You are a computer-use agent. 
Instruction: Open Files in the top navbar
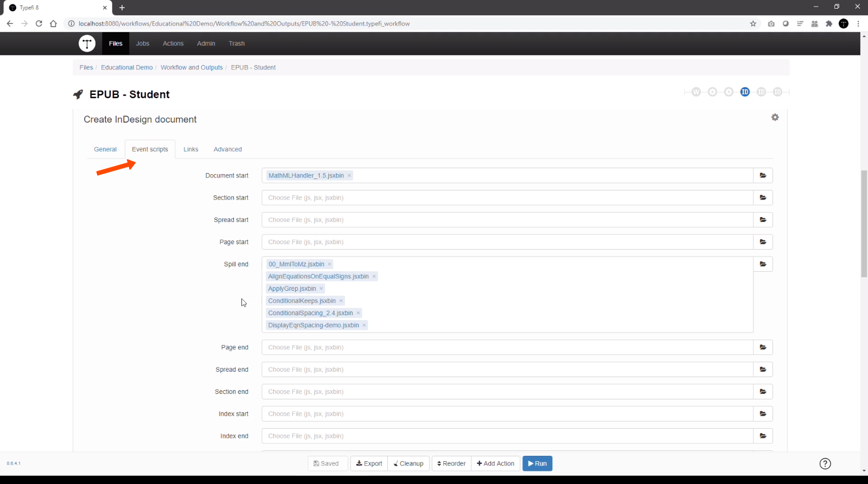(116, 43)
